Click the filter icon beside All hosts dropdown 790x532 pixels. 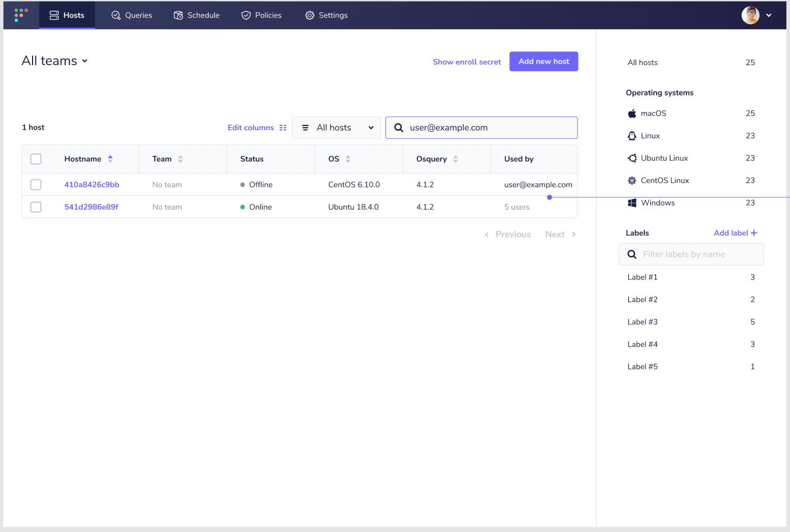(x=305, y=128)
